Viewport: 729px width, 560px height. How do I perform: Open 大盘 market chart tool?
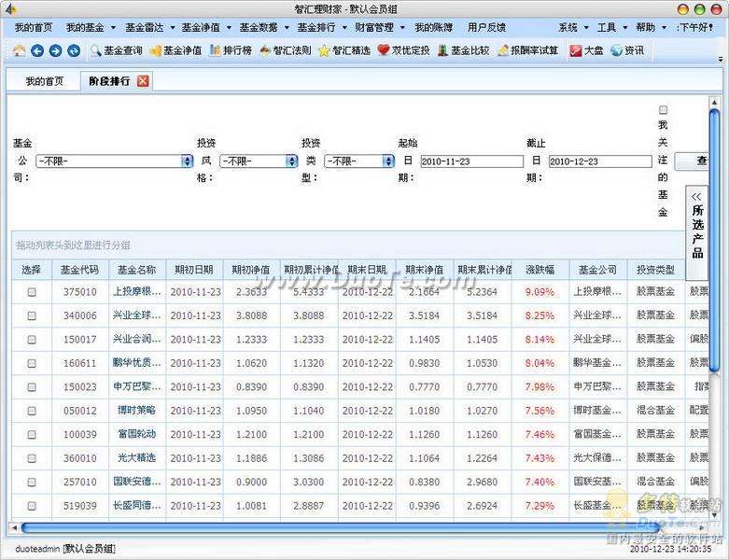coord(586,50)
